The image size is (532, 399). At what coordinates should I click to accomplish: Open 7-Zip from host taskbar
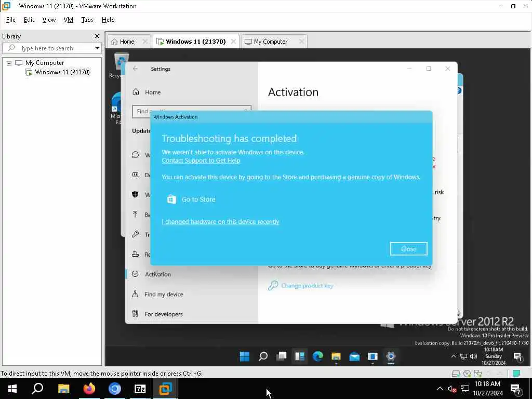pyautogui.click(x=140, y=389)
